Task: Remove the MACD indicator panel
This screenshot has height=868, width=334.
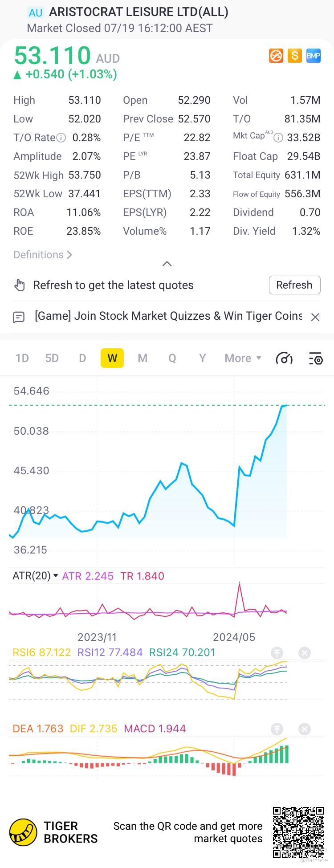Action: (x=305, y=729)
